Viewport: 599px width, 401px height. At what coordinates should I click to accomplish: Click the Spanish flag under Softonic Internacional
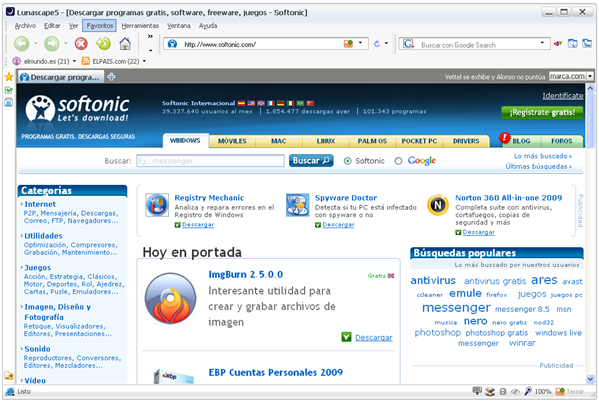tap(241, 103)
